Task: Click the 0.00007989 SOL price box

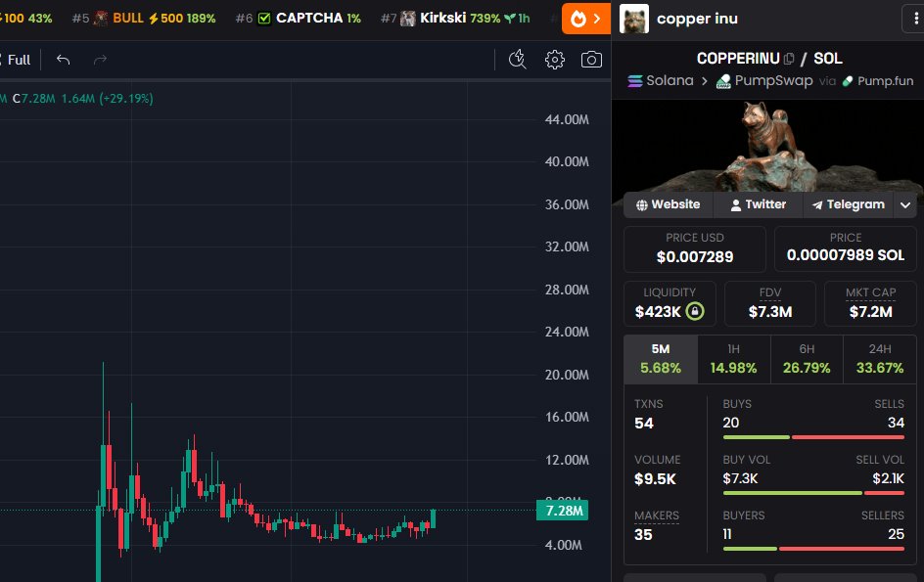Action: (845, 248)
